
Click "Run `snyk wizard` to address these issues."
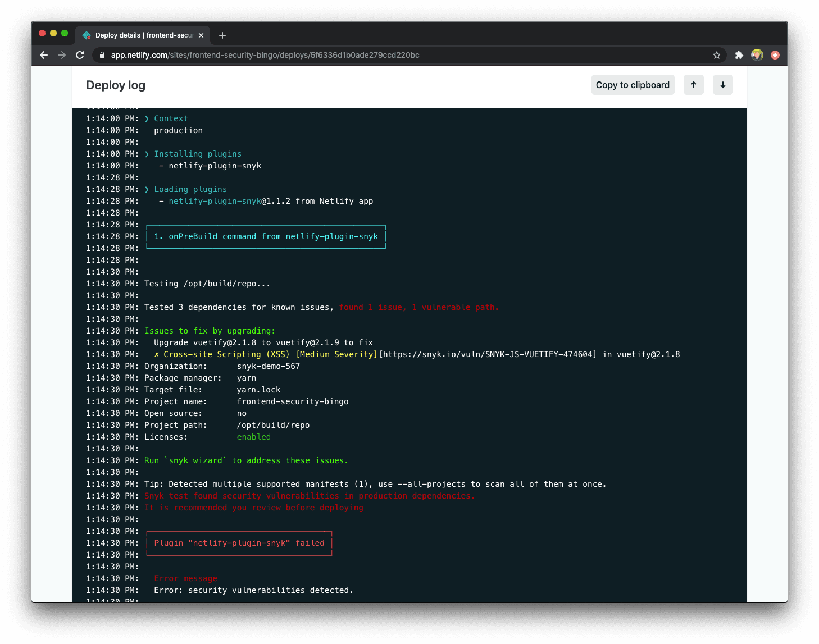(x=246, y=460)
